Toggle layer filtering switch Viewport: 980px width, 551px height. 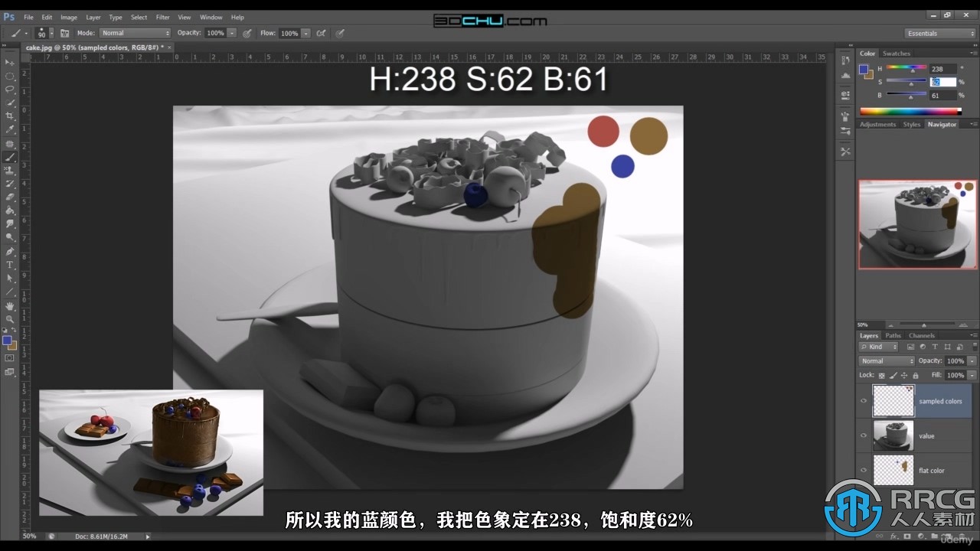[x=974, y=347]
